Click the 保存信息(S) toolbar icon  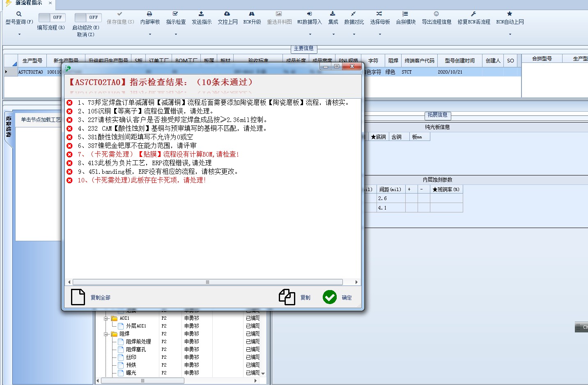(x=119, y=14)
